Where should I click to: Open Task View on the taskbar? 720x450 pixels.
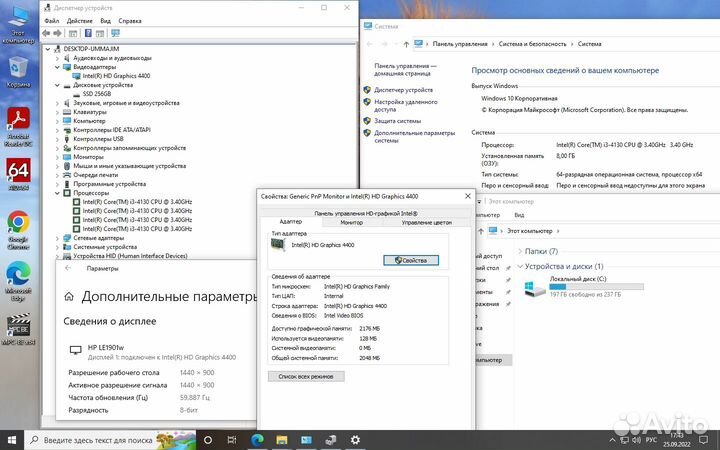(x=232, y=440)
